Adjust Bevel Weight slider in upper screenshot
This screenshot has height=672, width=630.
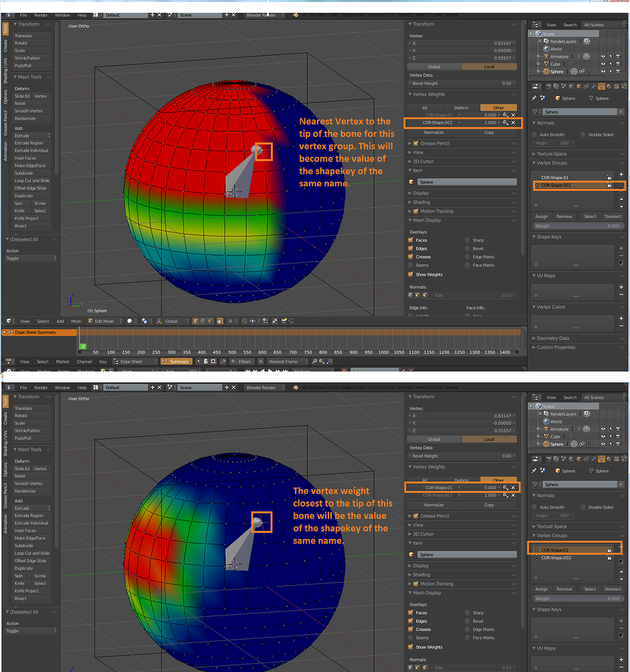pyautogui.click(x=461, y=83)
